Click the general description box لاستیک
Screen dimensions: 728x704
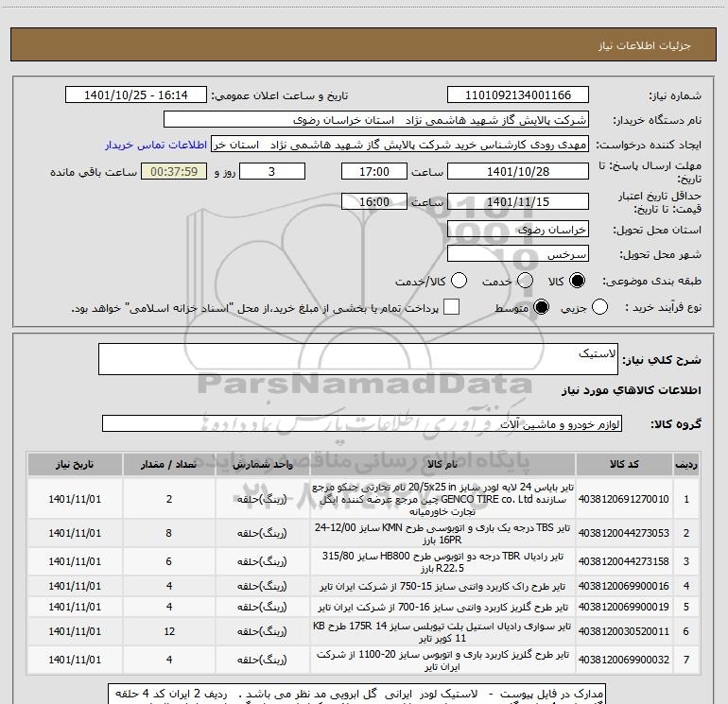pyautogui.click(x=358, y=359)
